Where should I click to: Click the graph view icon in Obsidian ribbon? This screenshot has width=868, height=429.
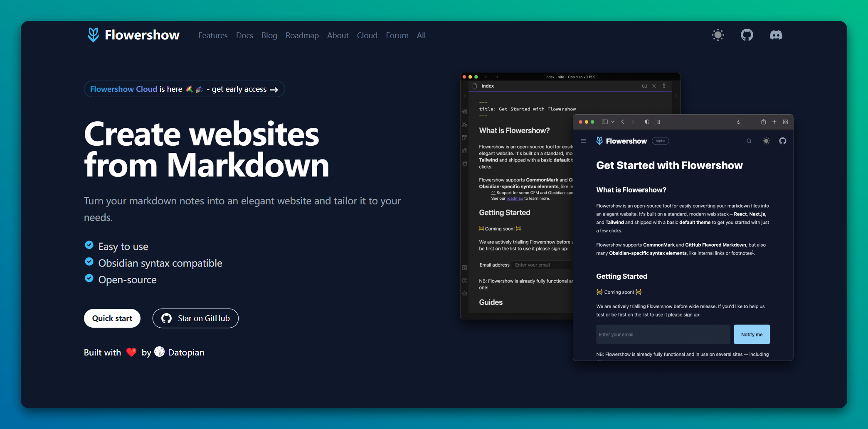pos(465,125)
